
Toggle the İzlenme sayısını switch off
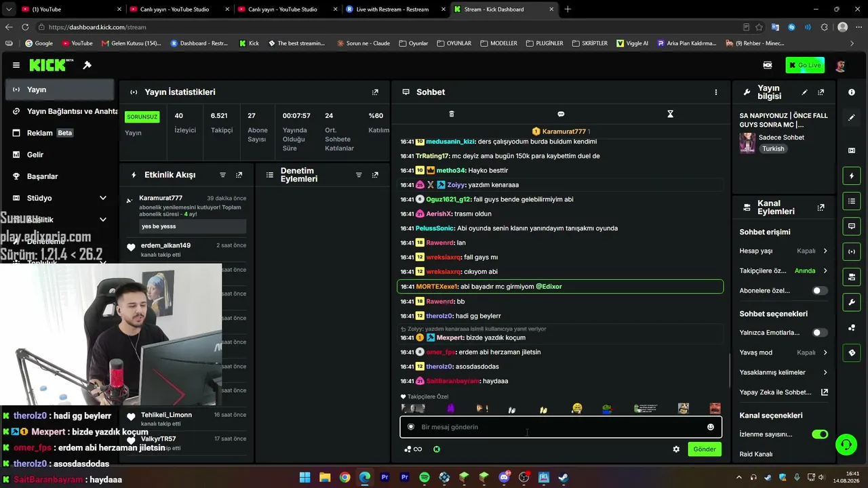coord(820,434)
